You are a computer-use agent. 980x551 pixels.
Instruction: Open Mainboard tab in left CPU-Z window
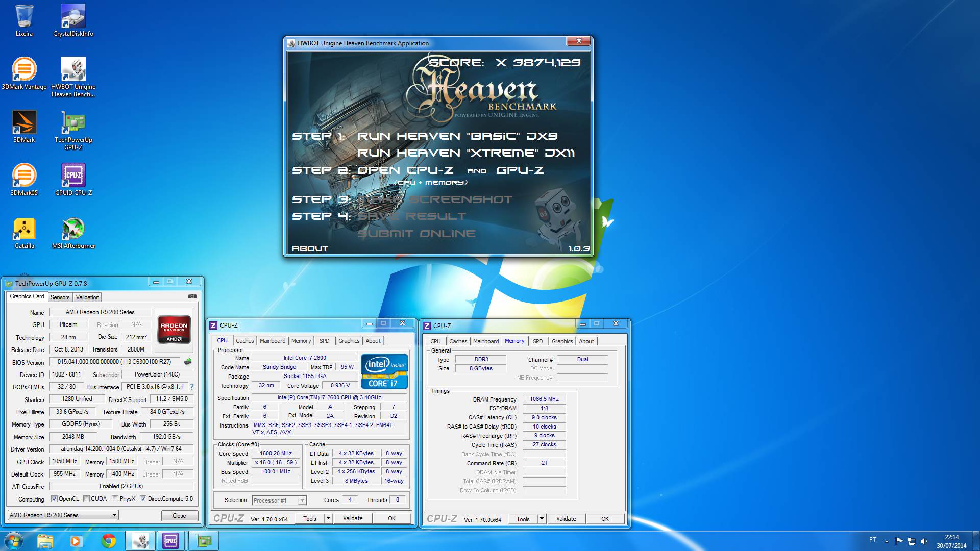click(273, 341)
